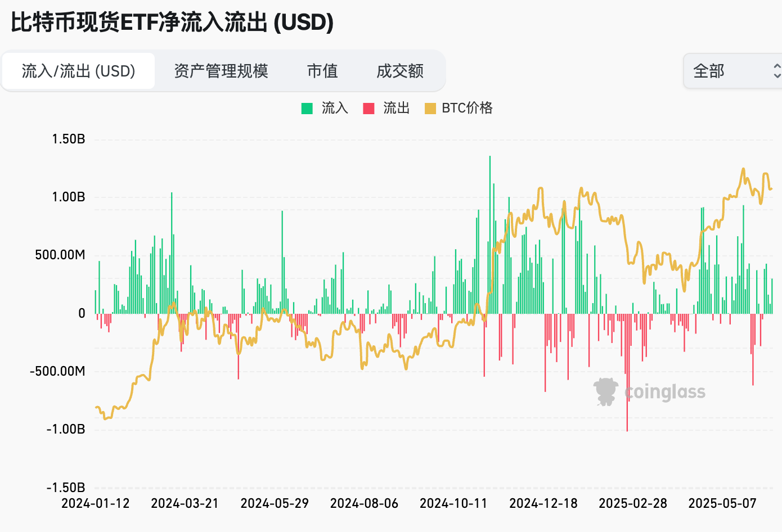Click the green 流入 legend square
This screenshot has width=782, height=532.
coord(306,107)
